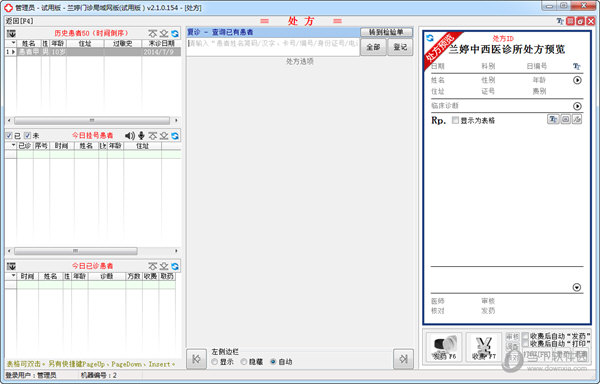This screenshot has width=600, height=384.
Task: Click the speaker icon in 今日挂号患者 header
Action: click(130, 135)
